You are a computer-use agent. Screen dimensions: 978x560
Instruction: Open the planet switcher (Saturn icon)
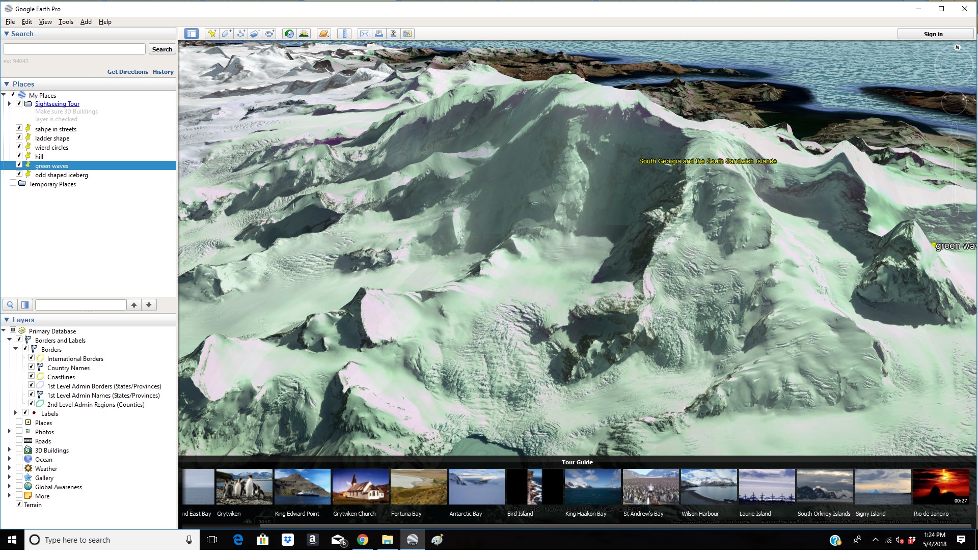(323, 34)
